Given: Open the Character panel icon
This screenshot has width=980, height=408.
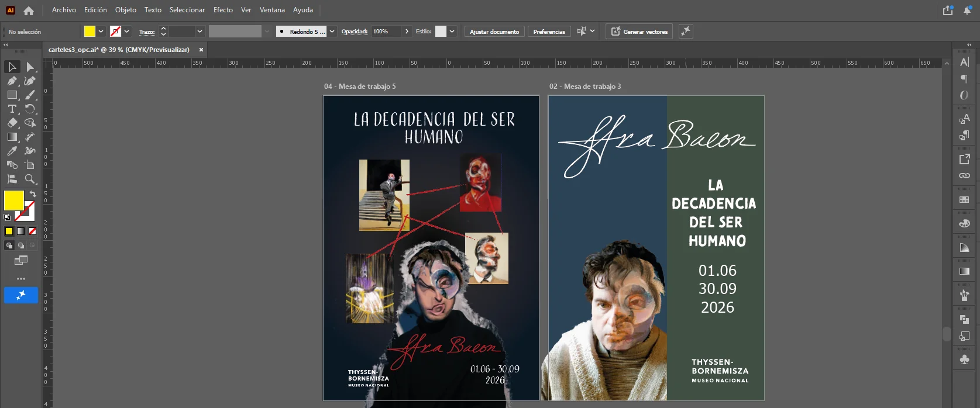Looking at the screenshot, I should click(x=964, y=62).
